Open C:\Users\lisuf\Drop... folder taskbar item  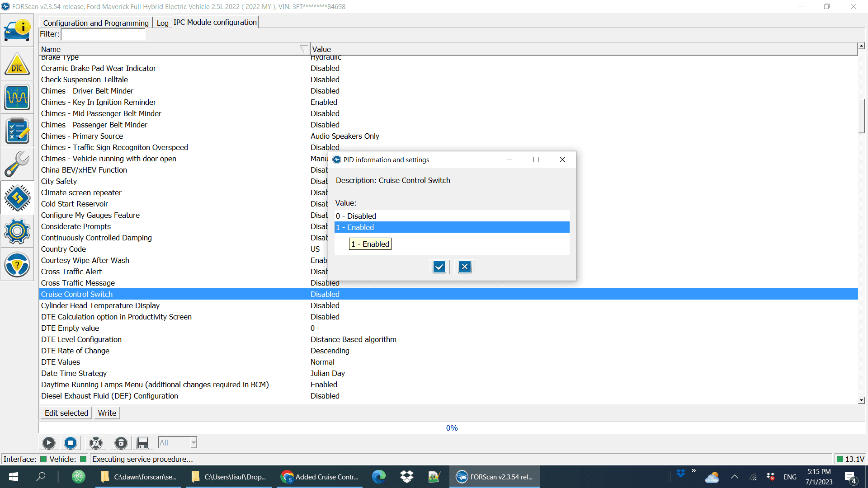[x=229, y=477]
